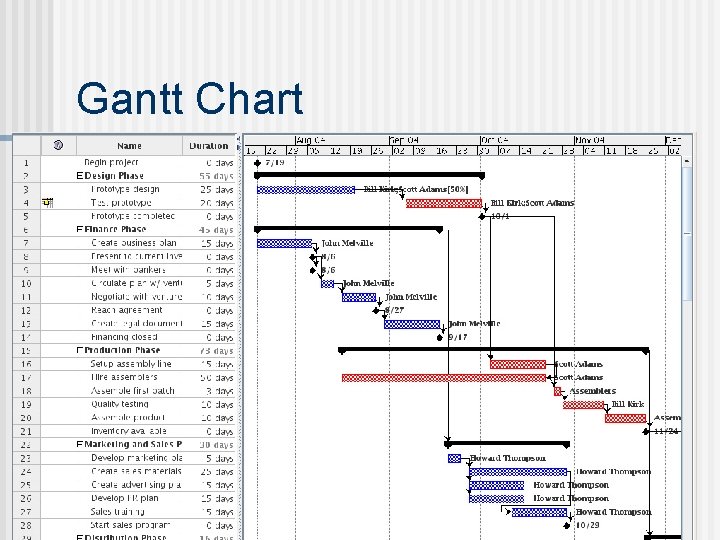720x540 pixels.
Task: Select the 'Test prototype' task name
Action: coord(121,202)
